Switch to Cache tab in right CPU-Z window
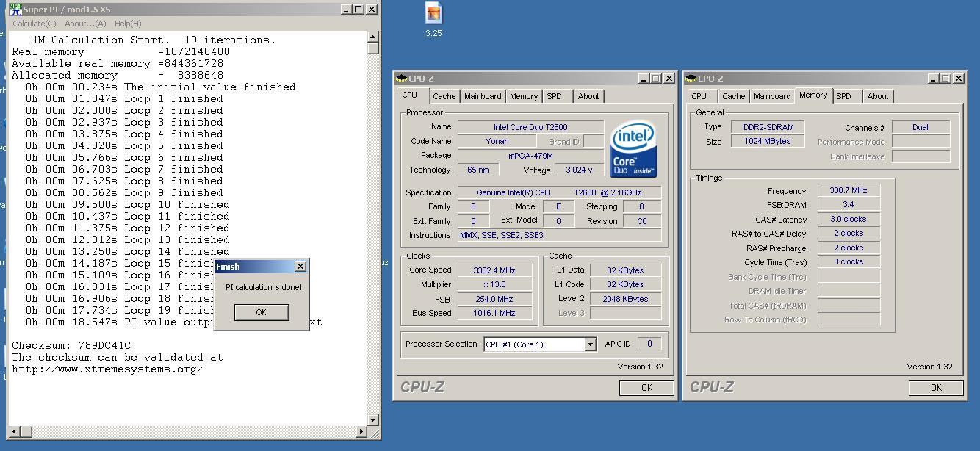980x451 pixels. click(733, 96)
